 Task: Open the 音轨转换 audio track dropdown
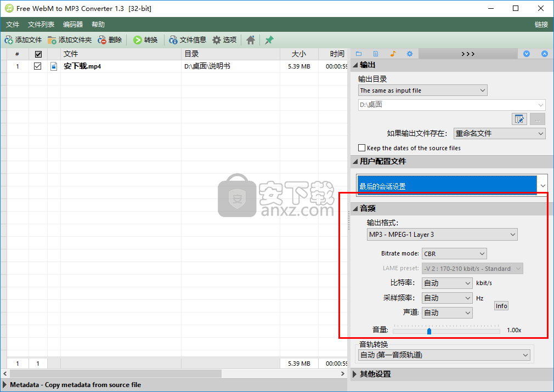(444, 355)
